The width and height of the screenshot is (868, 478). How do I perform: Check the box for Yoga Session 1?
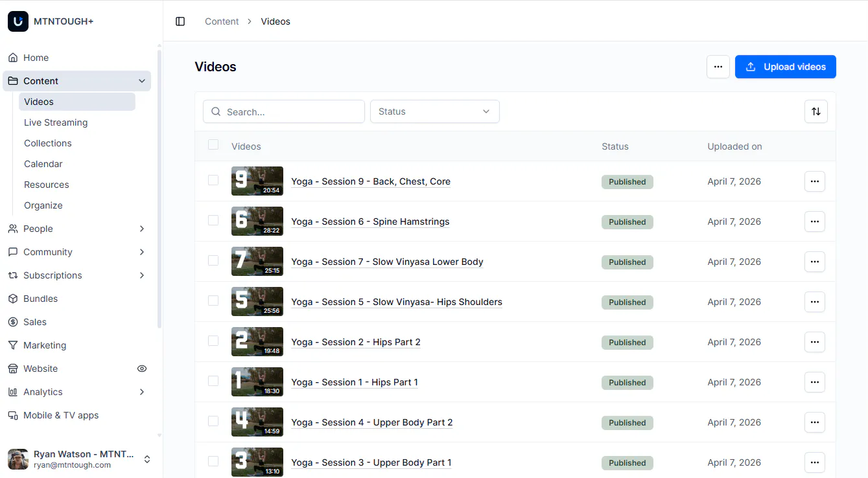click(x=213, y=381)
